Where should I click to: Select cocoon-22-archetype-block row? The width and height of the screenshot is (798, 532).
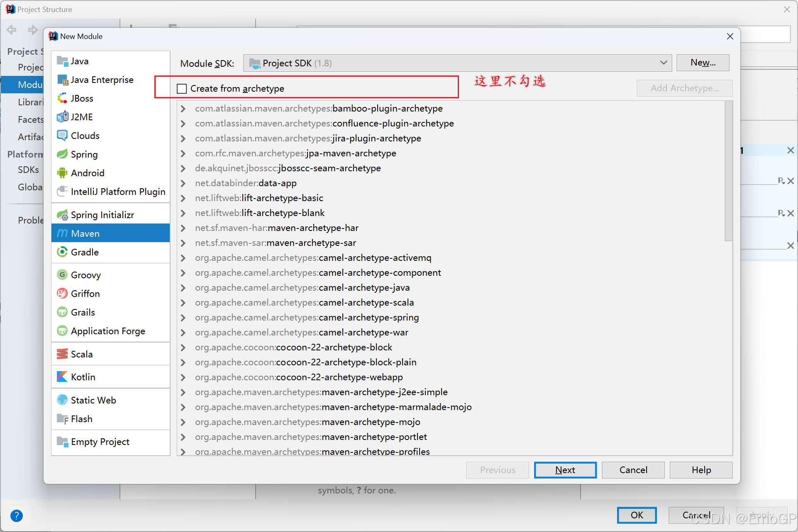click(450, 347)
